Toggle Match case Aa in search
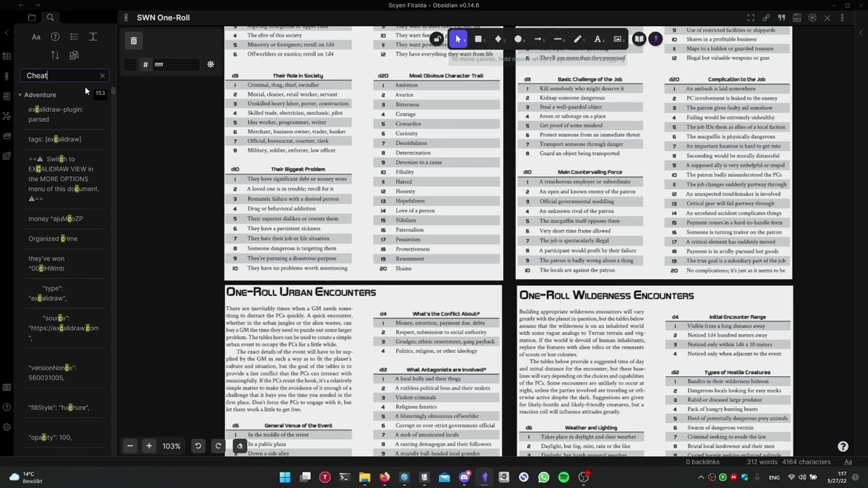This screenshot has height=488, width=868. pos(36,37)
